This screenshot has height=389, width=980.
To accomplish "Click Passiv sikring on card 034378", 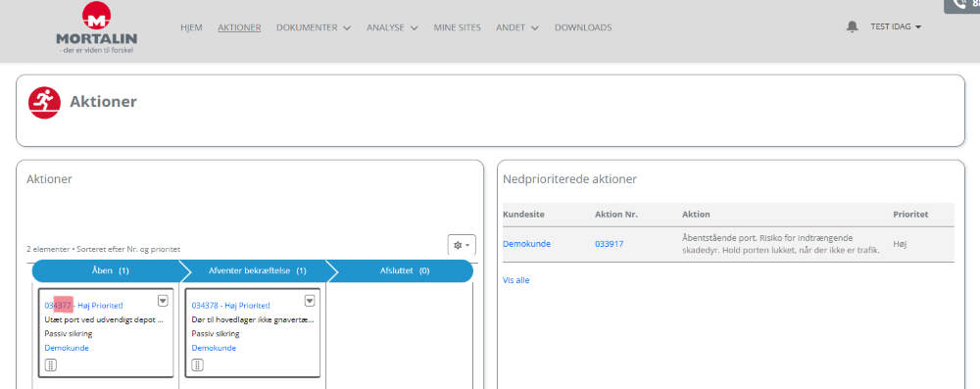I will (215, 333).
